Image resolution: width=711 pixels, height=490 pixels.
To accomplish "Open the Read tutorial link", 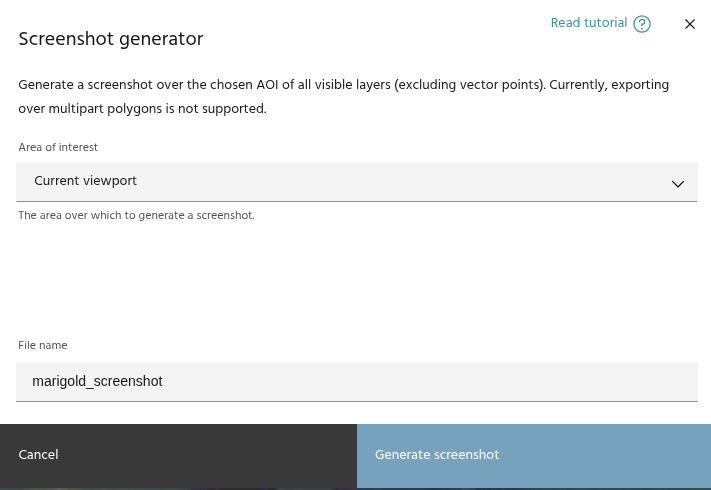I will coord(588,23).
